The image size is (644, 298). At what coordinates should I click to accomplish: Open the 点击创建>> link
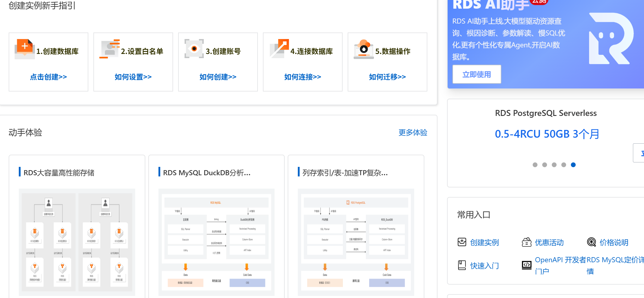[48, 77]
